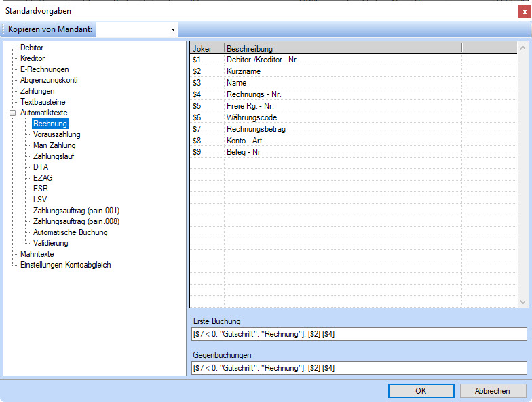The image size is (532, 402).
Task: Click the Abbrechen button
Action: pos(493,391)
